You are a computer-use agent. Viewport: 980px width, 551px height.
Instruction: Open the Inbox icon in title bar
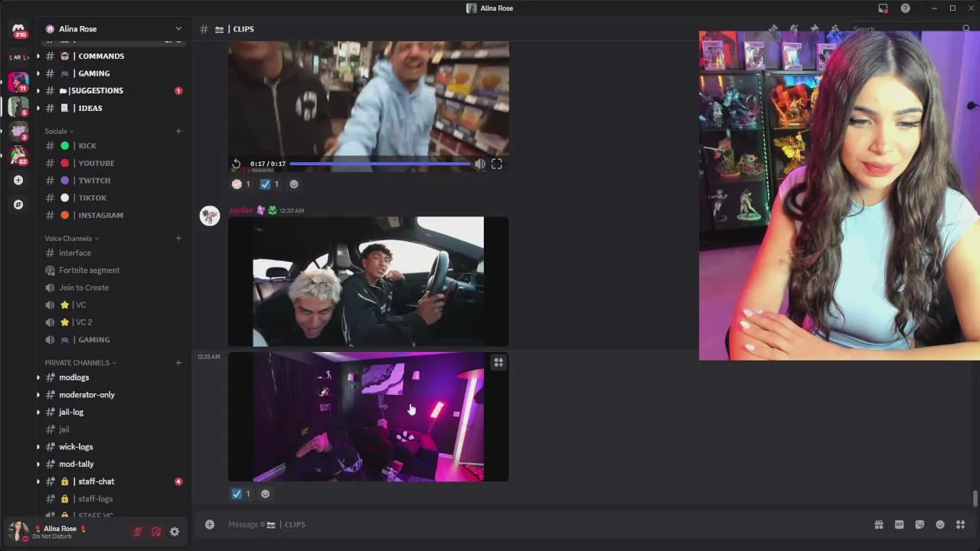tap(883, 8)
